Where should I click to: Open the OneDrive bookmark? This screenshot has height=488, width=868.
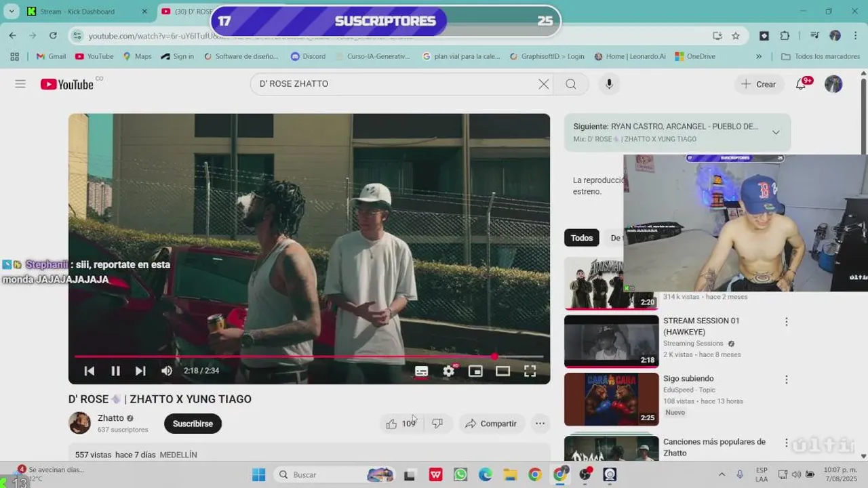coord(695,56)
